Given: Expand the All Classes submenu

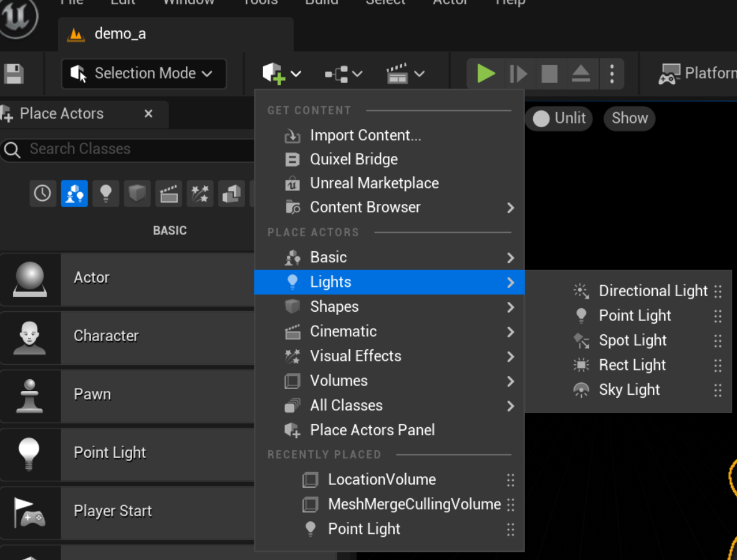Looking at the screenshot, I should tap(389, 406).
